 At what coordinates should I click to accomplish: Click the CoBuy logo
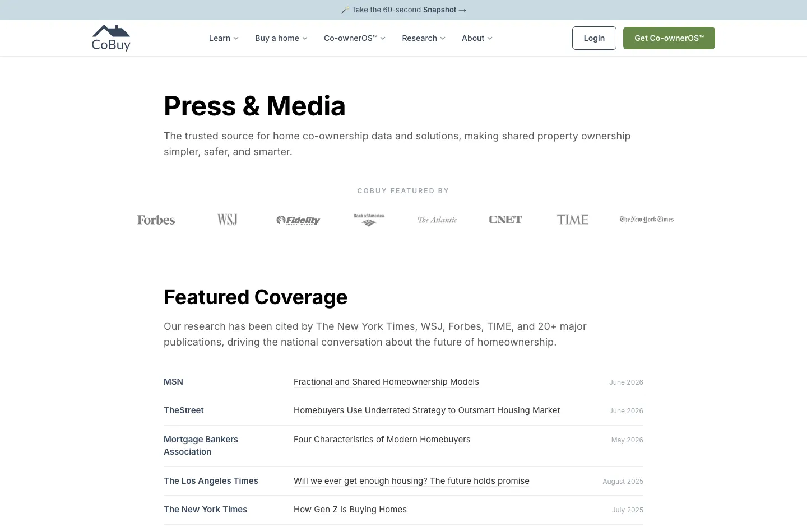[111, 38]
